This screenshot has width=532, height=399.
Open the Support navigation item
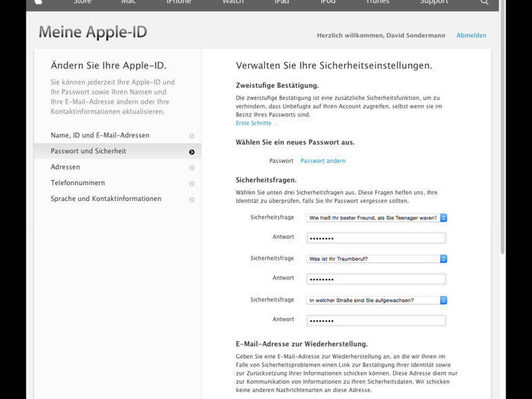click(x=434, y=1)
